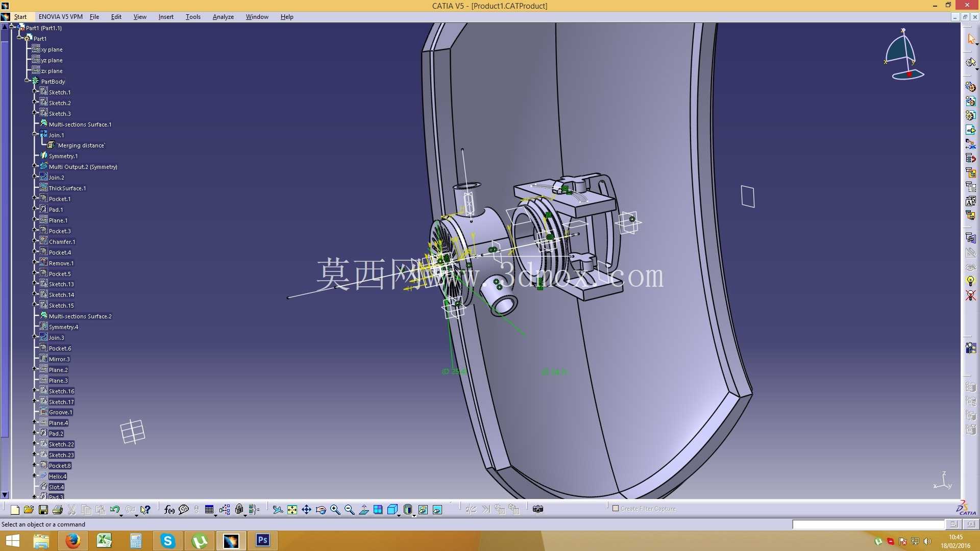Click the compass in the viewport corner
The image size is (980, 551).
(904, 54)
